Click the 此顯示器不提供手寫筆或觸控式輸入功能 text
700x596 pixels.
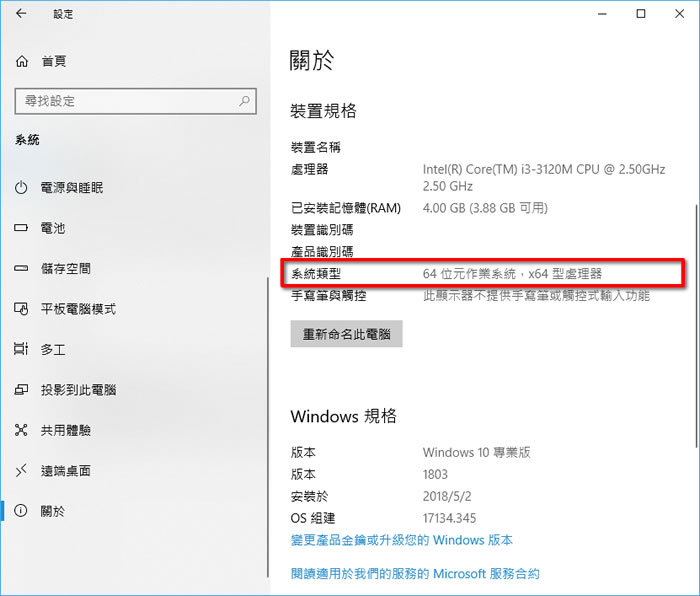[536, 296]
